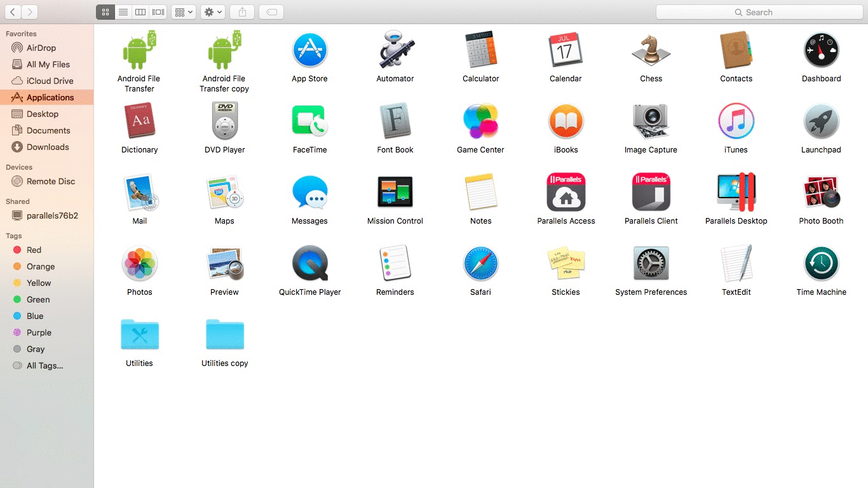Launch iTunes
Image resolution: width=868 pixels, height=488 pixels.
(x=736, y=121)
